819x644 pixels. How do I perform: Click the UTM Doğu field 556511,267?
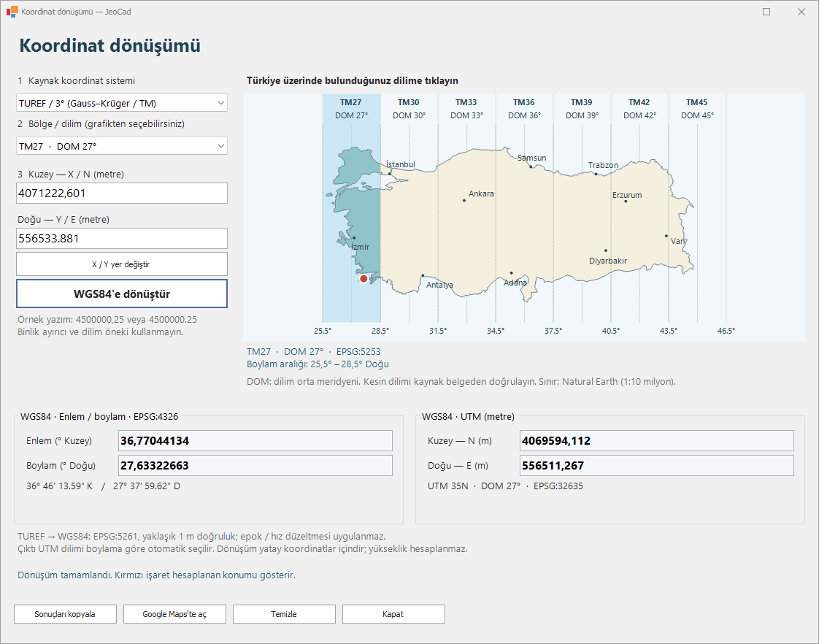tap(657, 465)
